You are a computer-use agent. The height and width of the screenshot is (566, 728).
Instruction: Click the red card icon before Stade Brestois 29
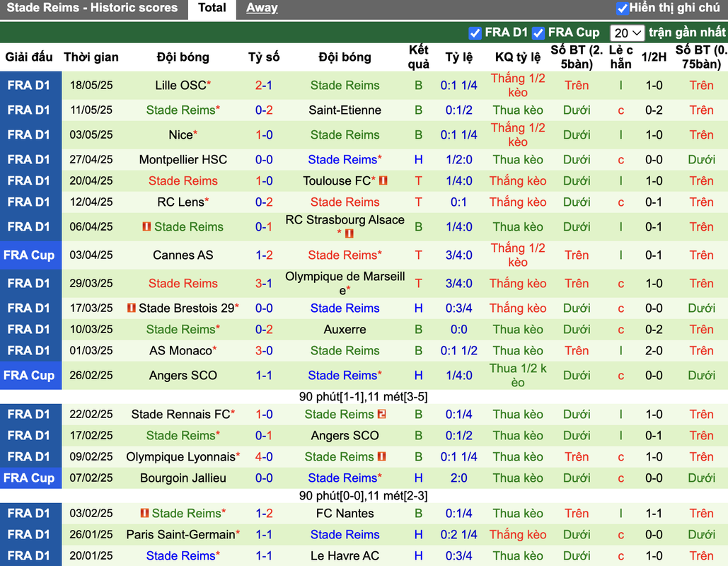(132, 308)
